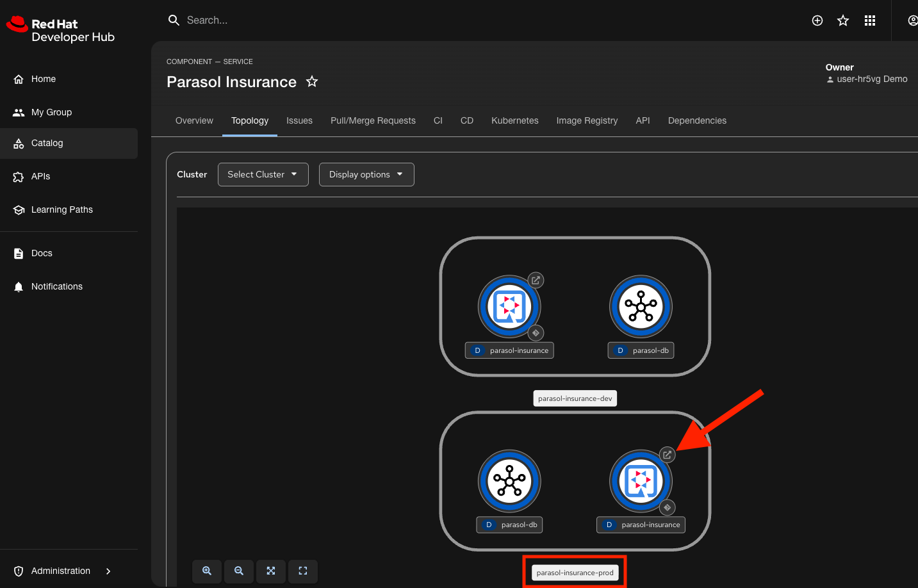Image resolution: width=918 pixels, height=588 pixels.
Task: Open Learning Paths in sidebar
Action: (x=69, y=209)
